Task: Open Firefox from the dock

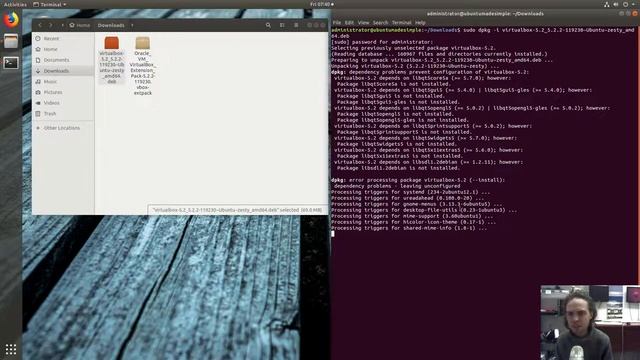Action: [x=11, y=20]
